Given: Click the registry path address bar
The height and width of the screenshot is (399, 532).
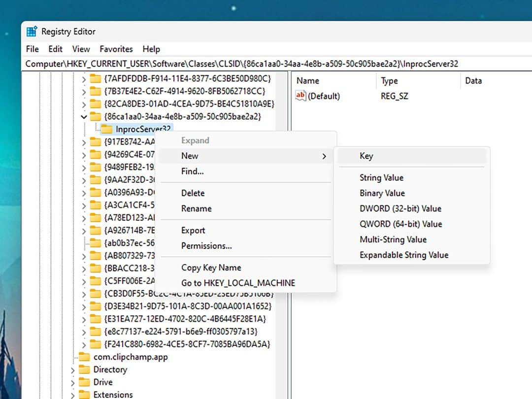Looking at the screenshot, I should click(277, 64).
